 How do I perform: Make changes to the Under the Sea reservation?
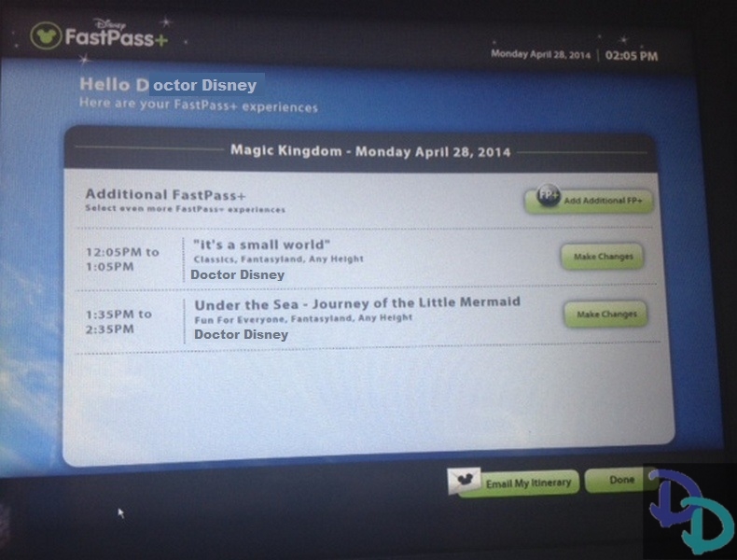(x=605, y=315)
